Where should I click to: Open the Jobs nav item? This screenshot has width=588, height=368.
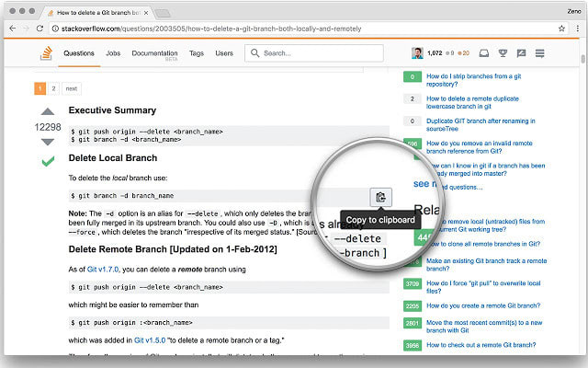[113, 53]
